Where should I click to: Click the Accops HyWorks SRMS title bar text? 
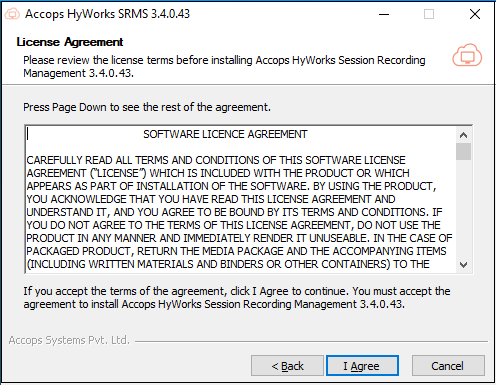tap(107, 14)
